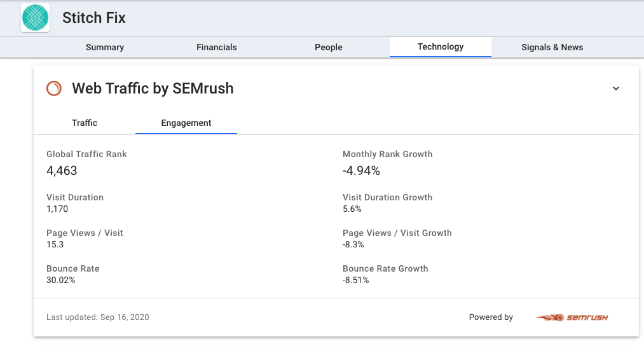Click the -8.51% bounce growth value
The image size is (644, 346).
pos(355,280)
